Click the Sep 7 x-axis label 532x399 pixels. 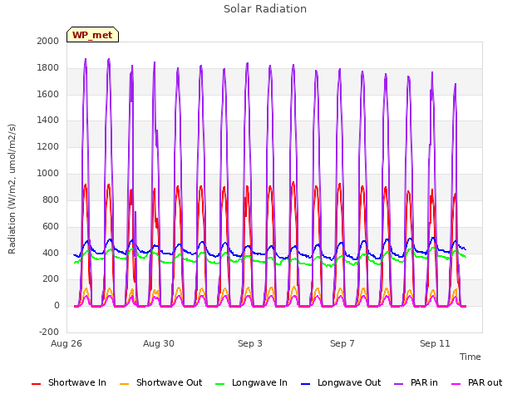click(342, 343)
